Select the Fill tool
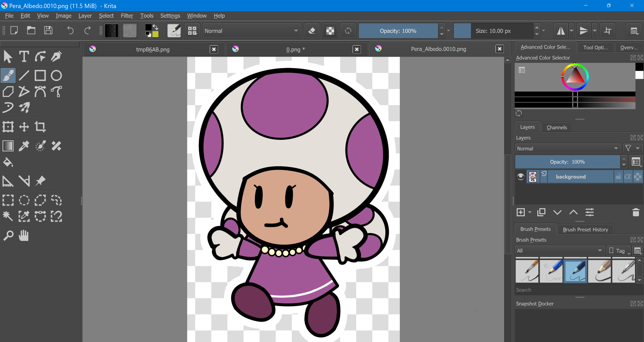 pyautogui.click(x=8, y=163)
